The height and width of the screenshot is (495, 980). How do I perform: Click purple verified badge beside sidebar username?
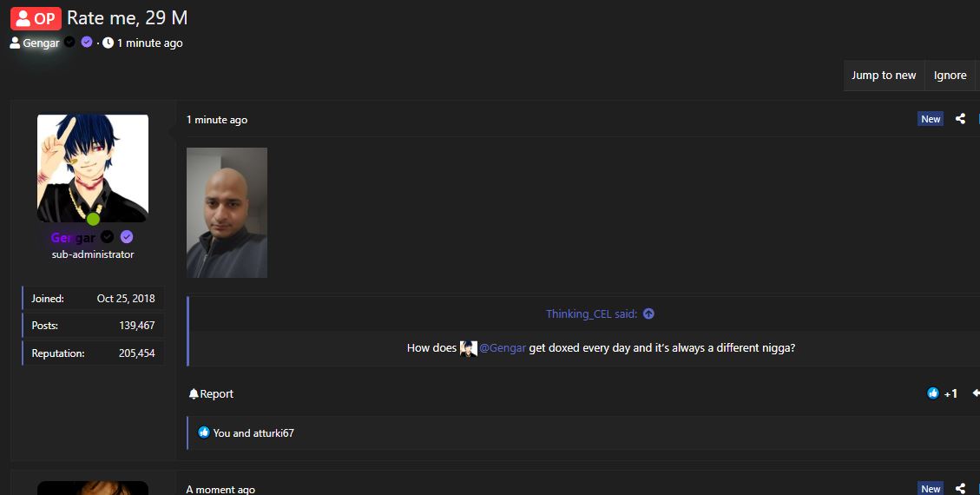(127, 237)
